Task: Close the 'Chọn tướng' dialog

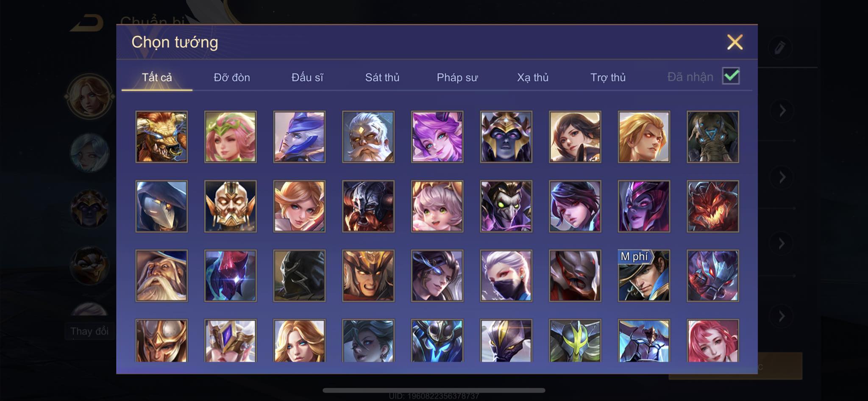Action: [735, 42]
